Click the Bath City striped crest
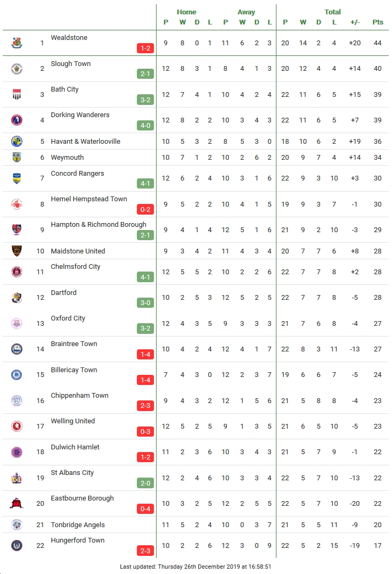Image resolution: width=392 pixels, height=574 pixels. [17, 94]
